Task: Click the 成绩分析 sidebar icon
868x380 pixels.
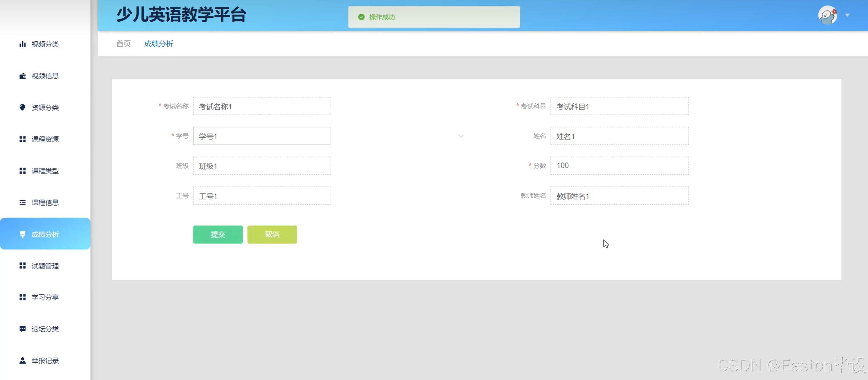Action: click(x=23, y=234)
